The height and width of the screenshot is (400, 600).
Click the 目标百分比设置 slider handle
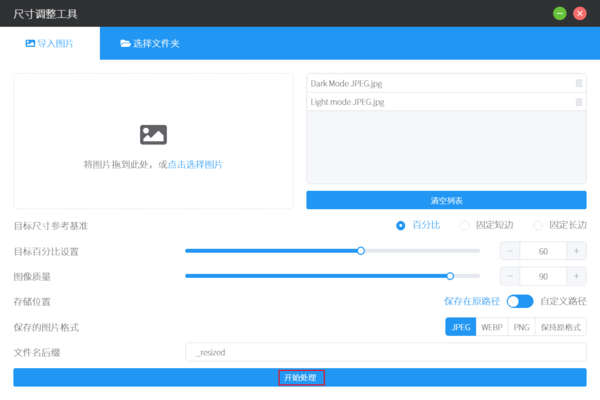coord(360,251)
